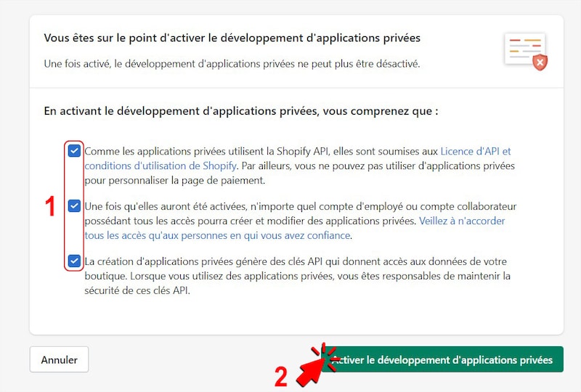Image resolution: width=581 pixels, height=392 pixels.
Task: Click the 'Une fois activé' warning subtext
Action: point(231,64)
